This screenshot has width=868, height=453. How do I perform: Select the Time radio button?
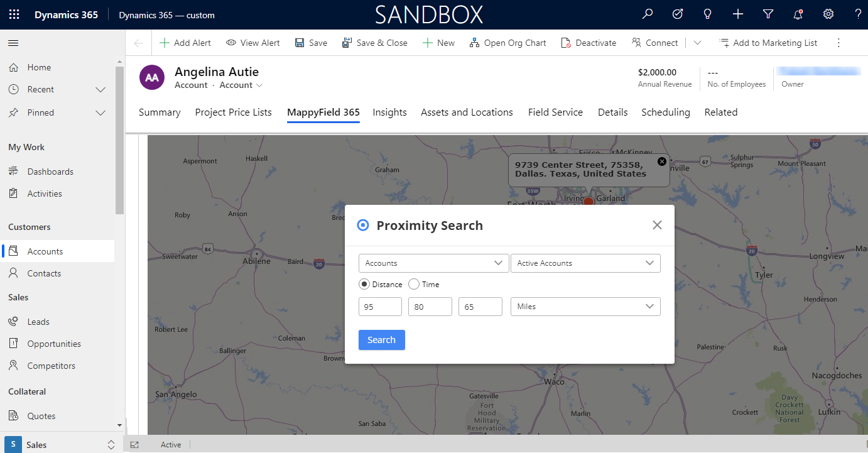414,285
